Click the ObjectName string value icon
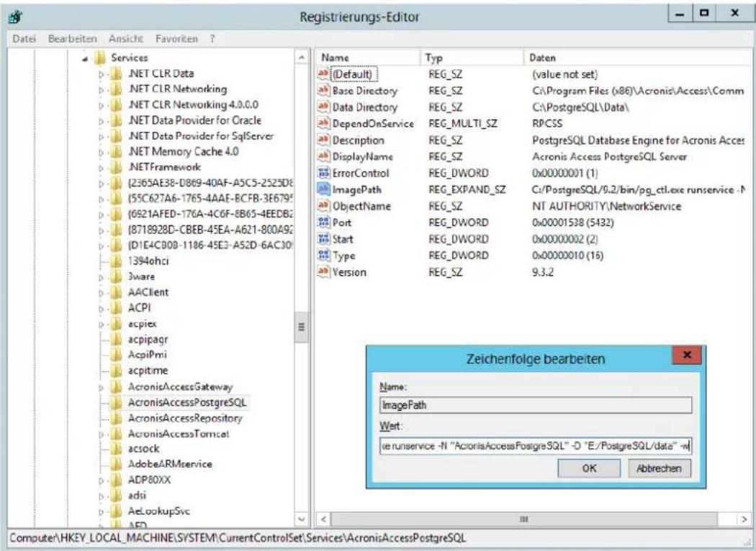Image resolution: width=756 pixels, height=551 pixels. [x=323, y=206]
